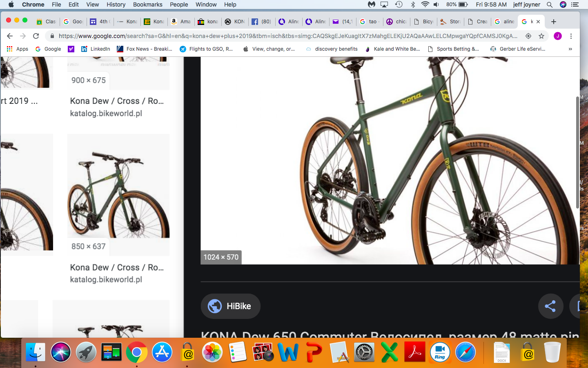Open Finder from the Dock

click(36, 352)
